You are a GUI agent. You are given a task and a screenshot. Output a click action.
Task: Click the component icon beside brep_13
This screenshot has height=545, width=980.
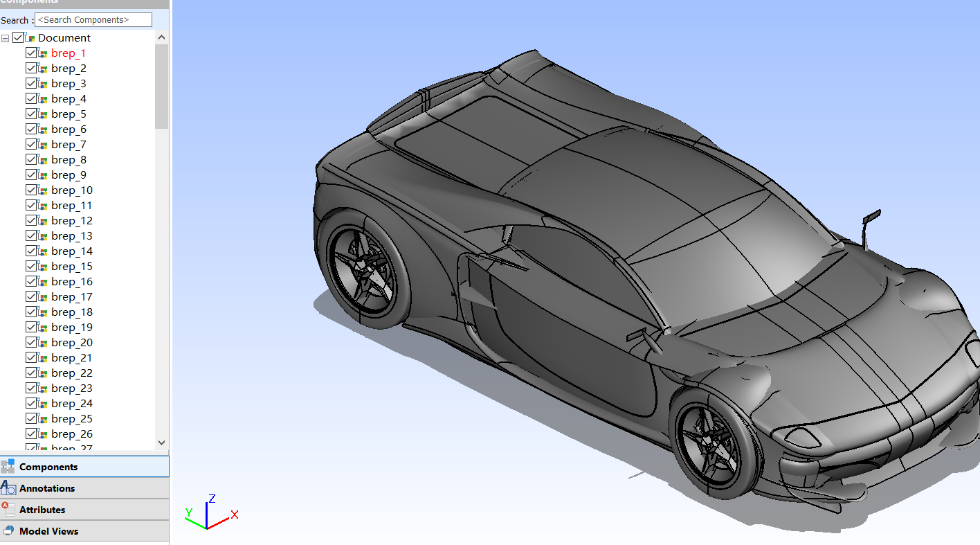(43, 235)
